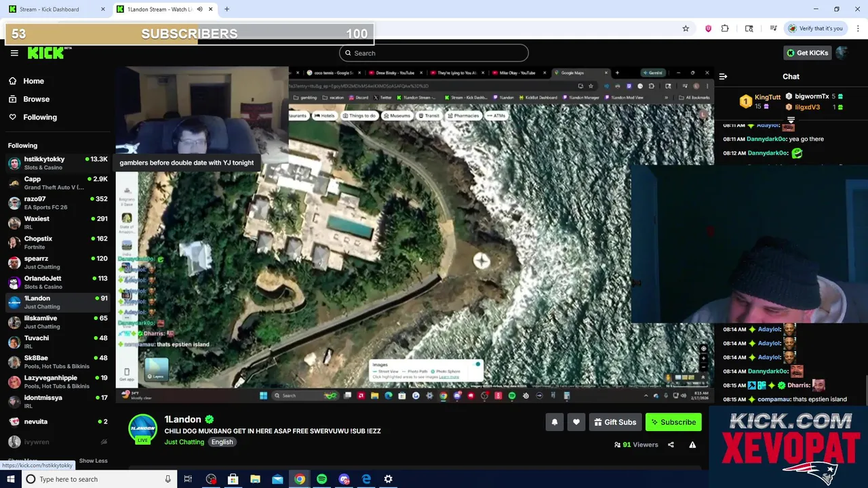Click the Get KICKs button

(807, 53)
